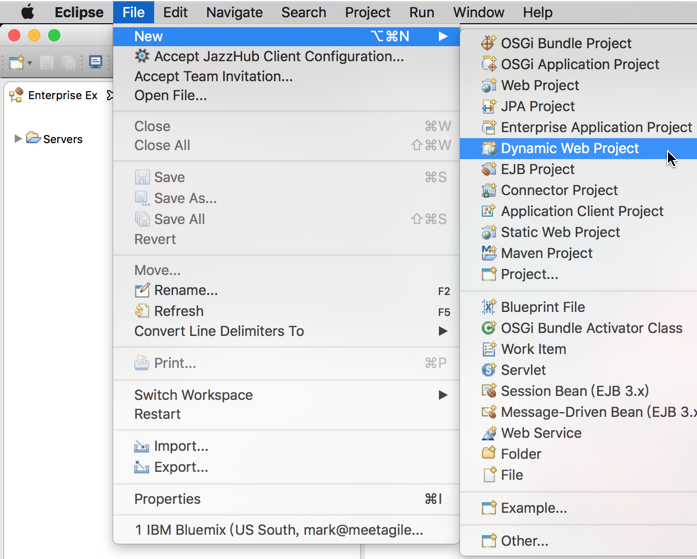Open the Help menu

(537, 12)
